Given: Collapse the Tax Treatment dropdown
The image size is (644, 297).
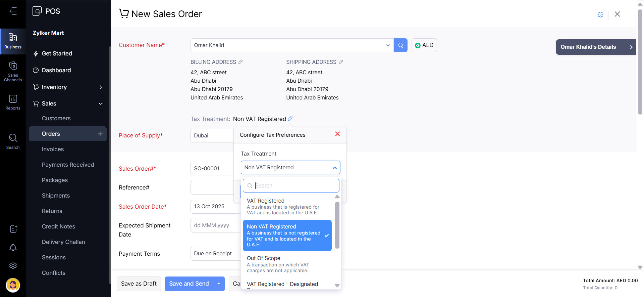Looking at the screenshot, I should coord(334,168).
